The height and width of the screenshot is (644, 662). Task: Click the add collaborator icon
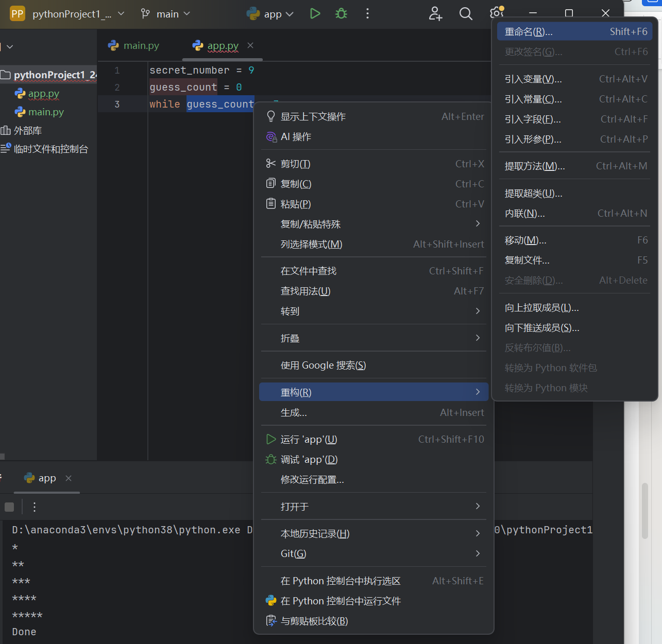pyautogui.click(x=435, y=14)
